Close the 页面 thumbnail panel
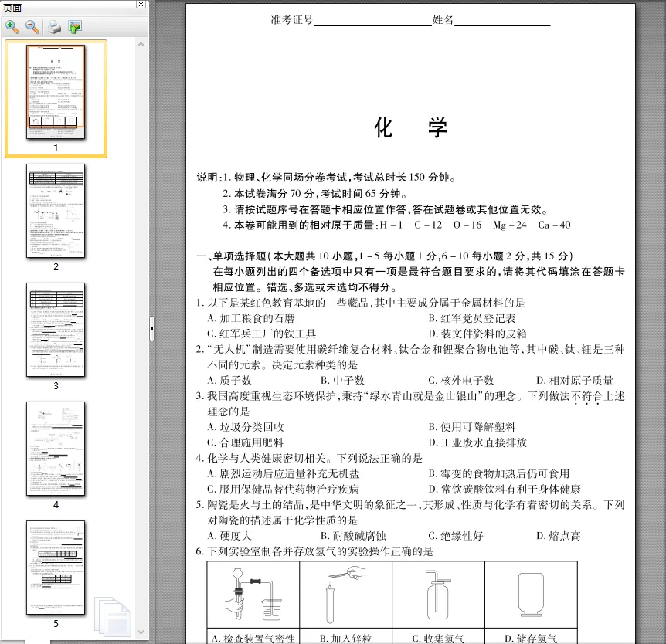The height and width of the screenshot is (644, 666). pos(140,5)
